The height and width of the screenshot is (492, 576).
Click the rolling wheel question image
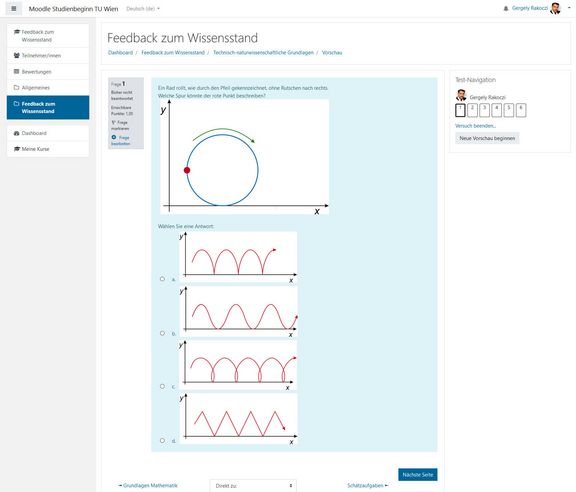[245, 157]
